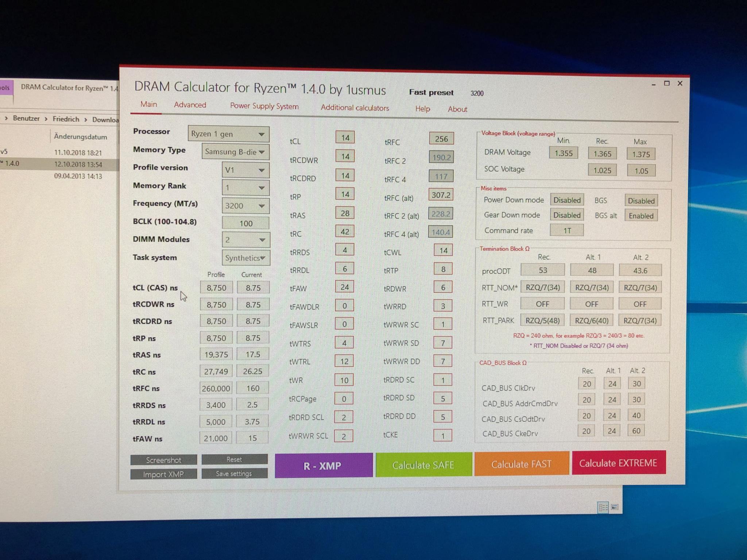Image resolution: width=747 pixels, height=560 pixels.
Task: Click the BCLK value field
Action: [245, 223]
